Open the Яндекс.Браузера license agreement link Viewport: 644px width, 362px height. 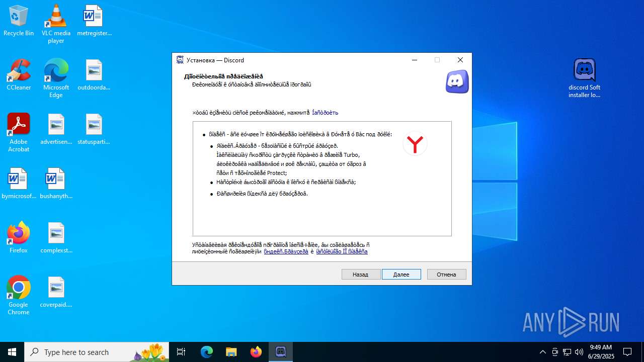(286, 251)
